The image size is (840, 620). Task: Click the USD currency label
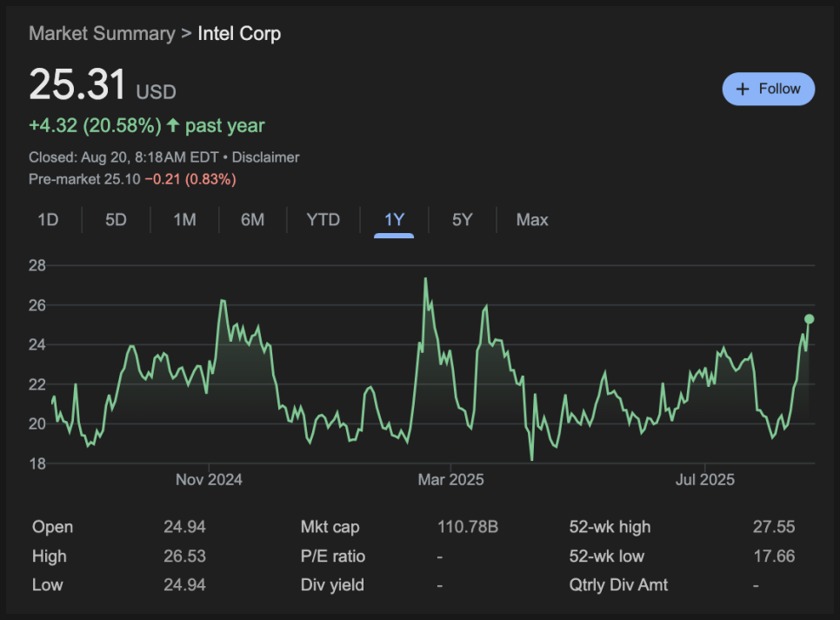156,92
